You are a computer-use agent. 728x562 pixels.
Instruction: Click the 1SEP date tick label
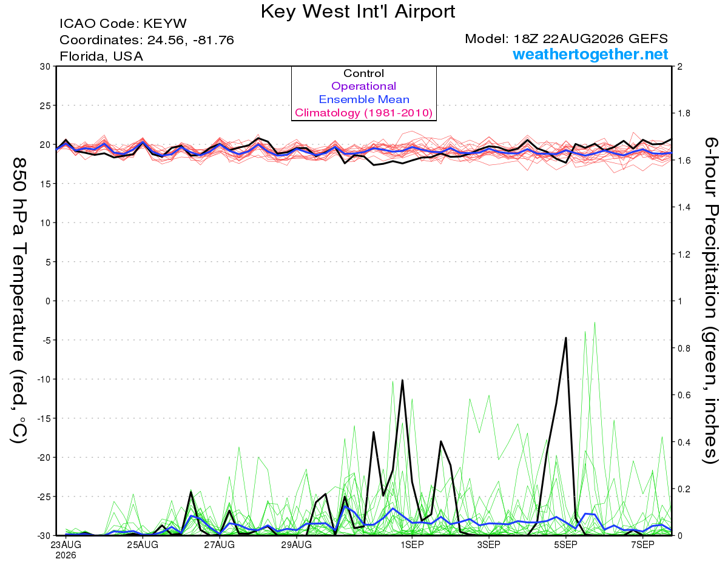click(412, 544)
